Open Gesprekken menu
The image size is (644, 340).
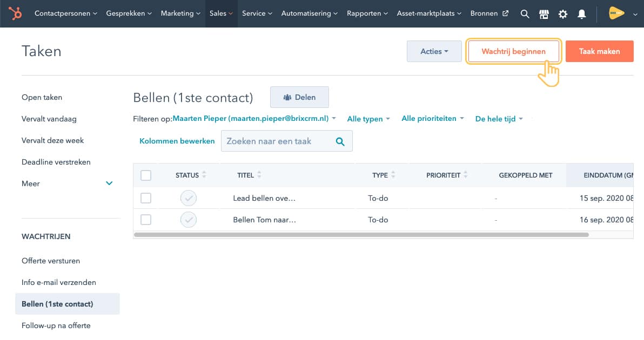pyautogui.click(x=129, y=13)
